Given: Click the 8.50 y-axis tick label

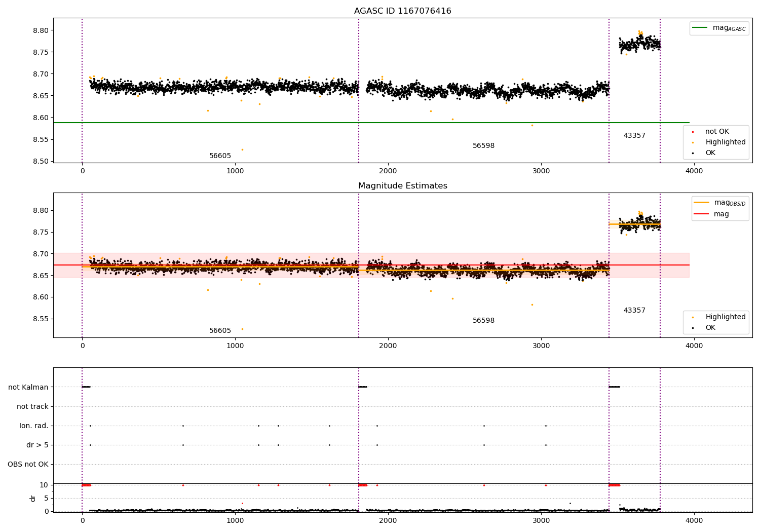Looking at the screenshot, I should (x=41, y=161).
